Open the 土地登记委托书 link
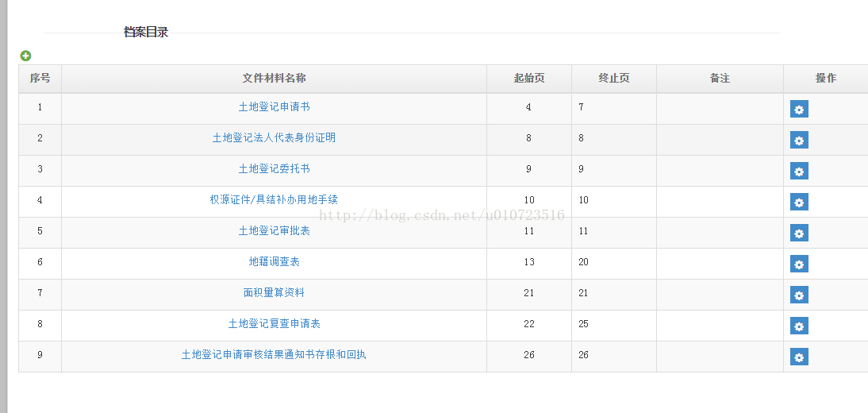Image resolution: width=868 pixels, height=413 pixels. tap(274, 169)
